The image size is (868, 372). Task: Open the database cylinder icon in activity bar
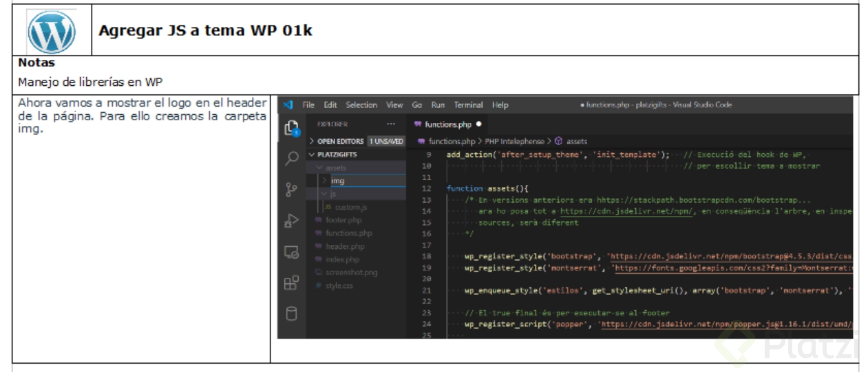click(292, 314)
